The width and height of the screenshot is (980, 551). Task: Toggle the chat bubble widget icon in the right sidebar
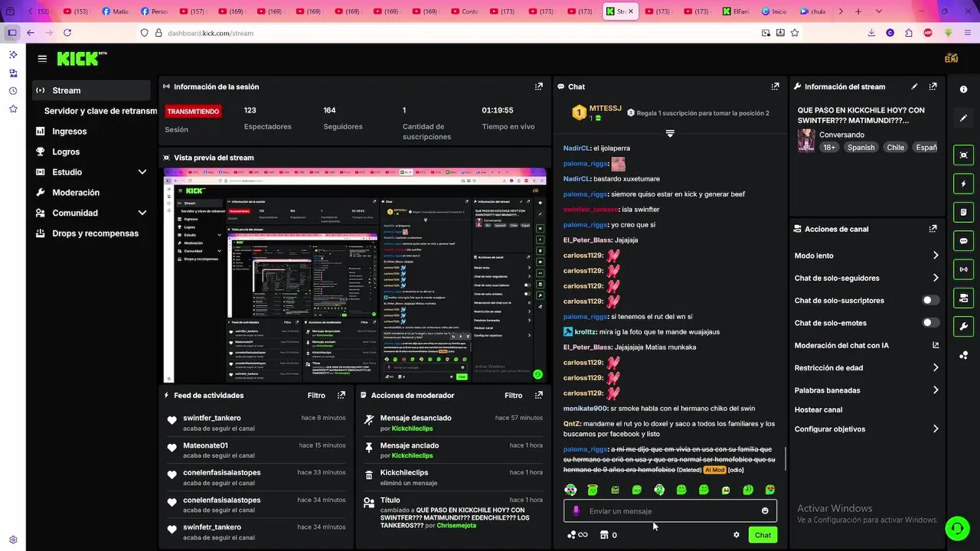pos(963,240)
